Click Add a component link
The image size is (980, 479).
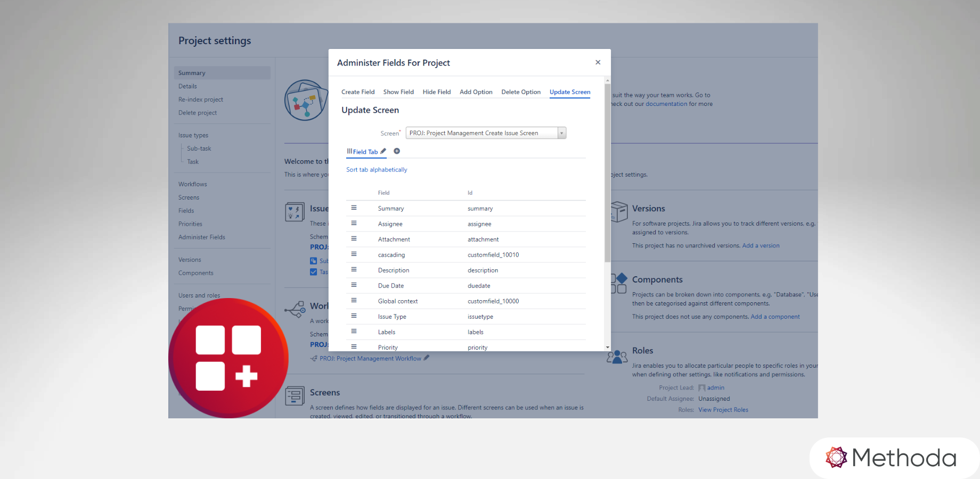tap(775, 317)
